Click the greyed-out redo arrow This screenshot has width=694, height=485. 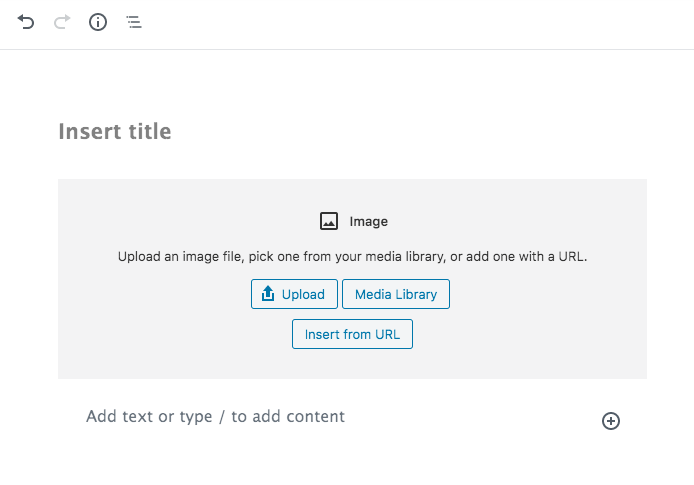[62, 22]
